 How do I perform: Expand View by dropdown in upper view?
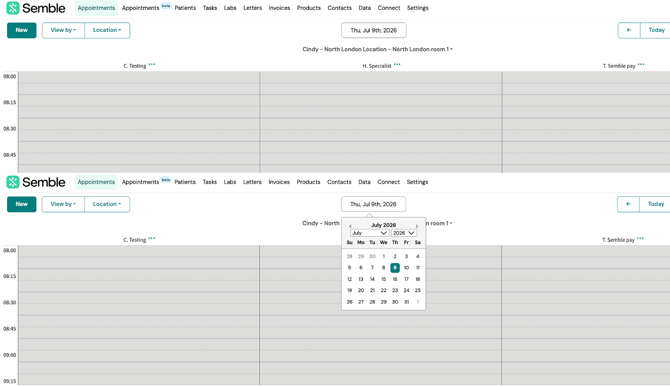click(x=63, y=30)
